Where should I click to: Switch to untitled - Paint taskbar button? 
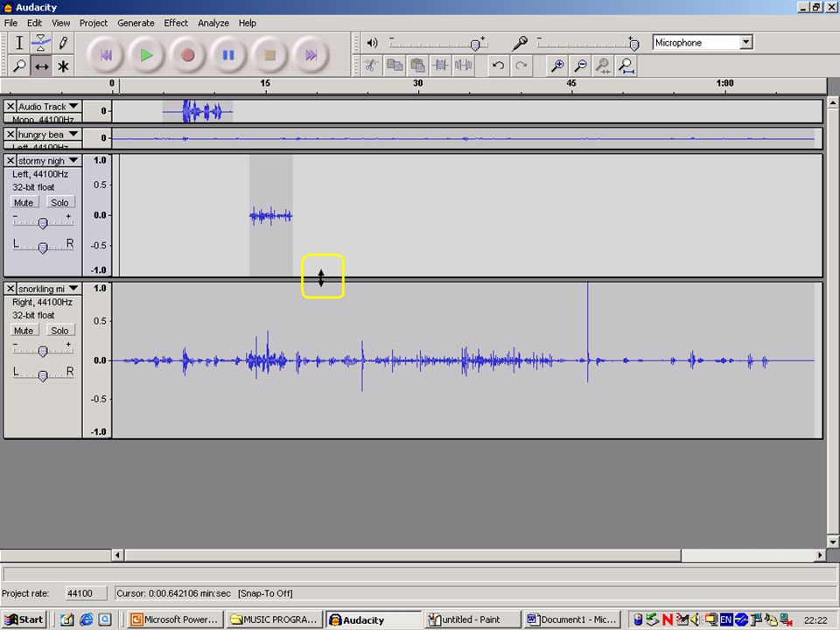pos(472,619)
